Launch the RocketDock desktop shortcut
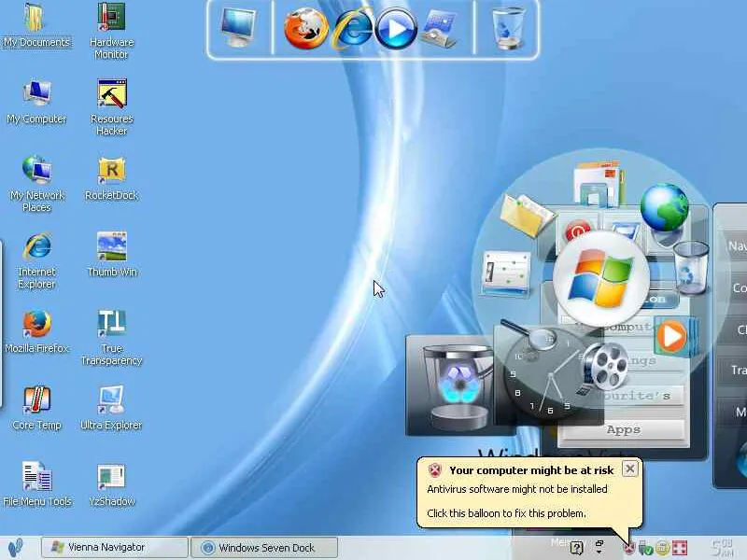The width and height of the screenshot is (747, 560). 111,179
